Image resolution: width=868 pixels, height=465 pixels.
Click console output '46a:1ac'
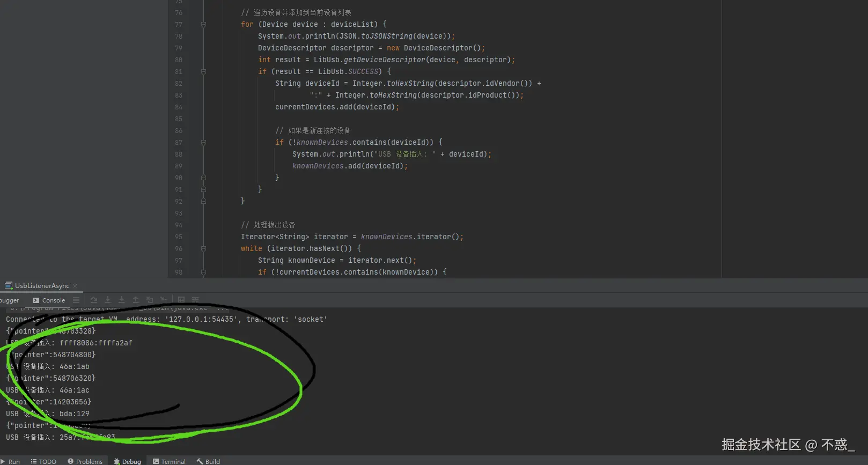click(75, 390)
